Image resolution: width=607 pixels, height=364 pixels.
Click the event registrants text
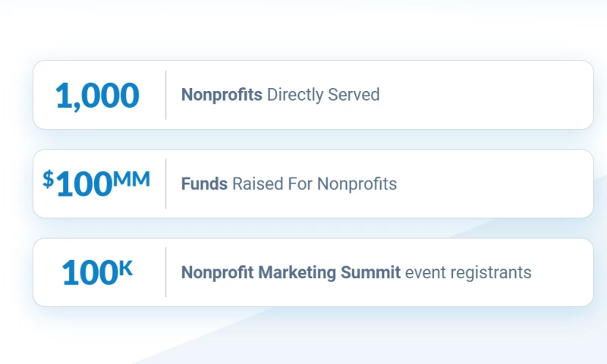click(x=468, y=273)
